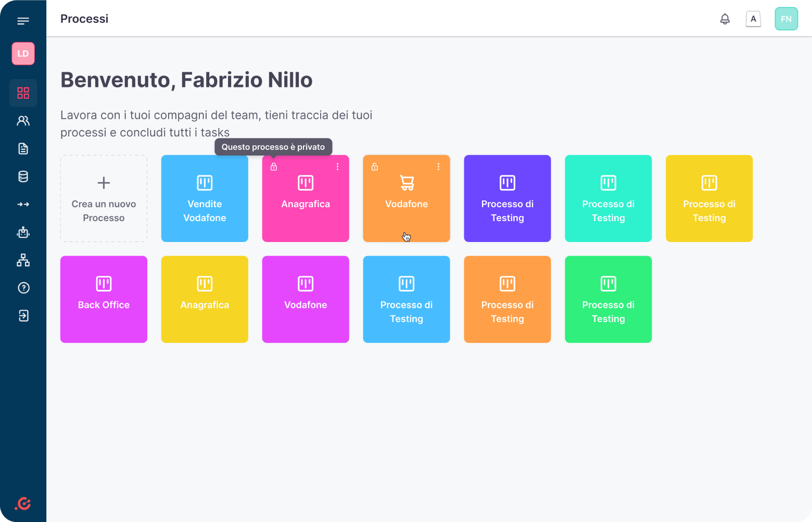
Task: Open the database icon in sidebar
Action: click(x=23, y=176)
